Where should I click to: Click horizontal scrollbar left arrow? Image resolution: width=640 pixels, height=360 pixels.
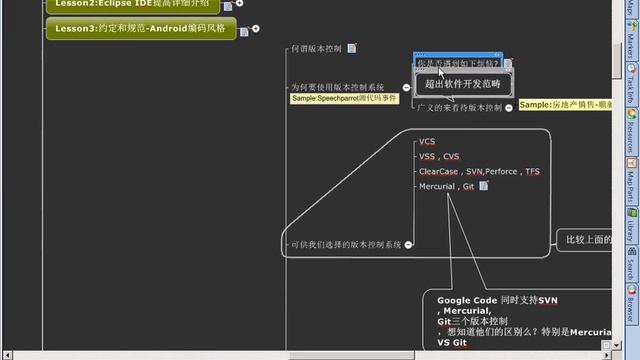[7, 356]
